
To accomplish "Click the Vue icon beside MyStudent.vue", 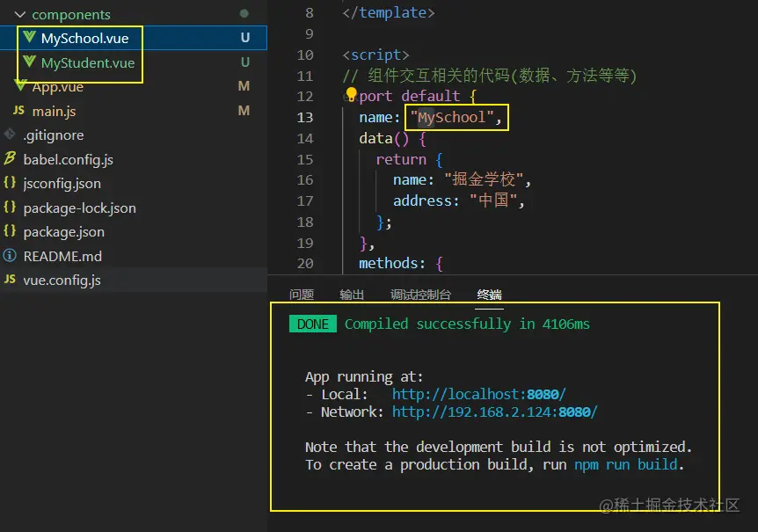I will 30,62.
